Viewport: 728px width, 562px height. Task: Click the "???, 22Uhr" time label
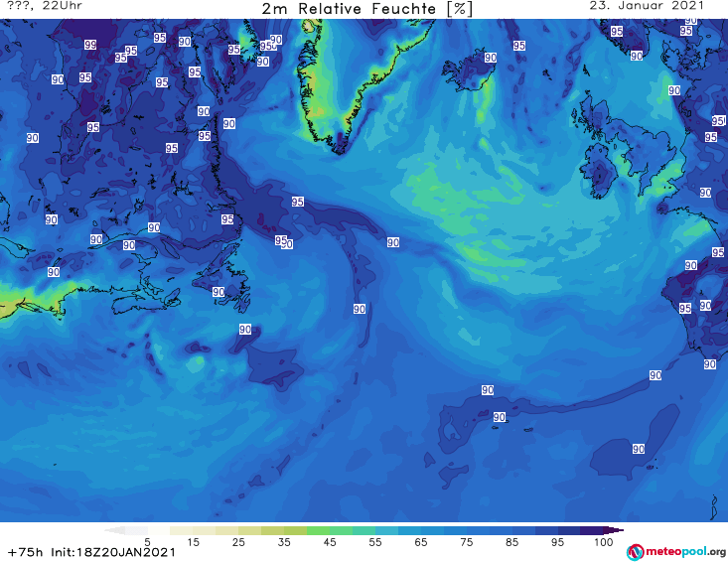pos(45,6)
